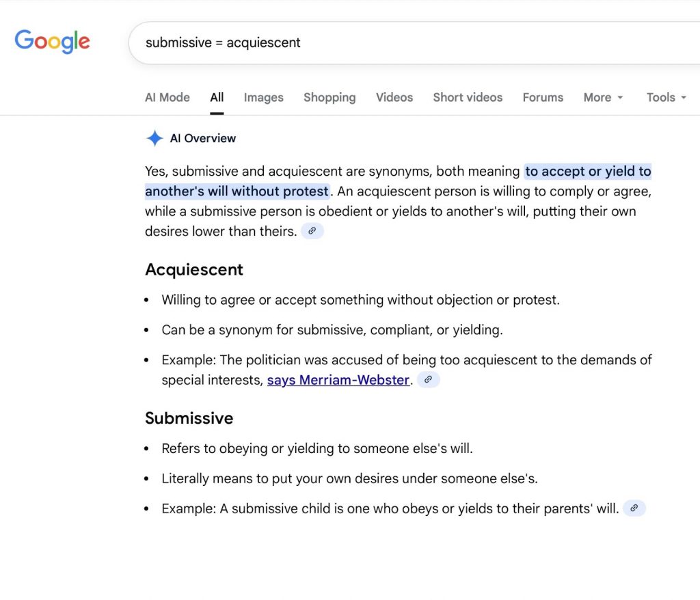Click the 'Acquiescent' section heading
Image resolution: width=700 pixels, height=600 pixels.
pos(194,269)
